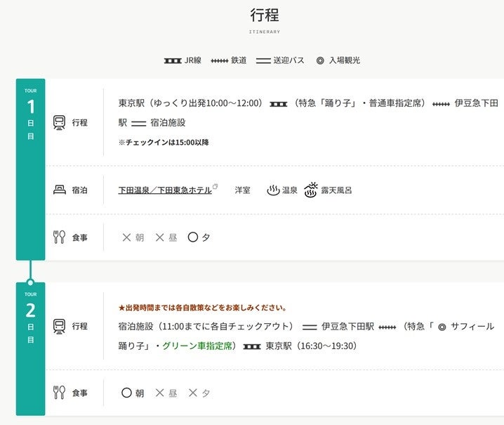
Task: Click the 行程 ITINERARY heading
Action: (x=264, y=17)
